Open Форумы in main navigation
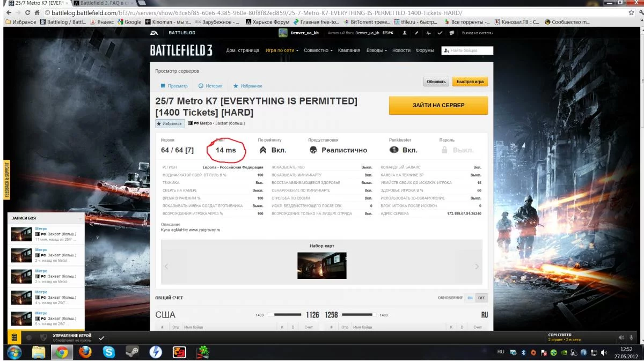The image size is (644, 362). coord(425,50)
